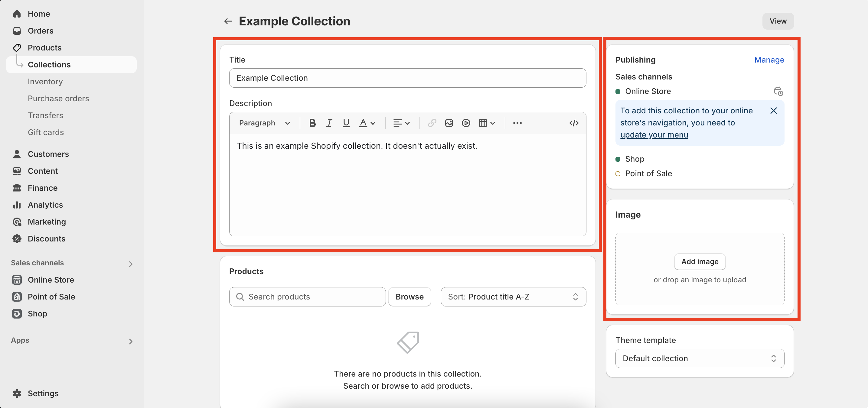The width and height of the screenshot is (868, 408).
Task: Click the Sales channels heading in sidebar
Action: 37,263
